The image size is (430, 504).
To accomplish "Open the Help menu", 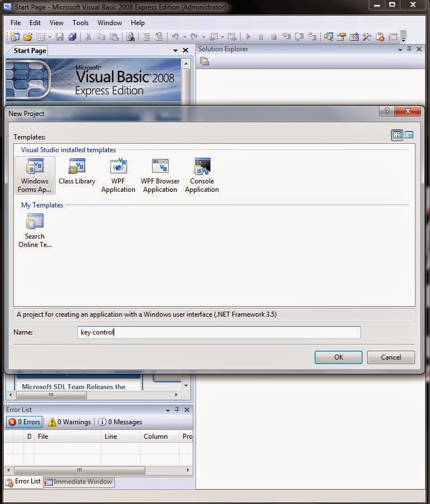I will [x=138, y=23].
